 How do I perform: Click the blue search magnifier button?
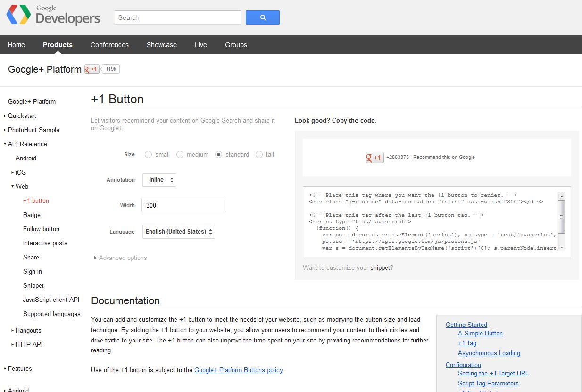263,17
